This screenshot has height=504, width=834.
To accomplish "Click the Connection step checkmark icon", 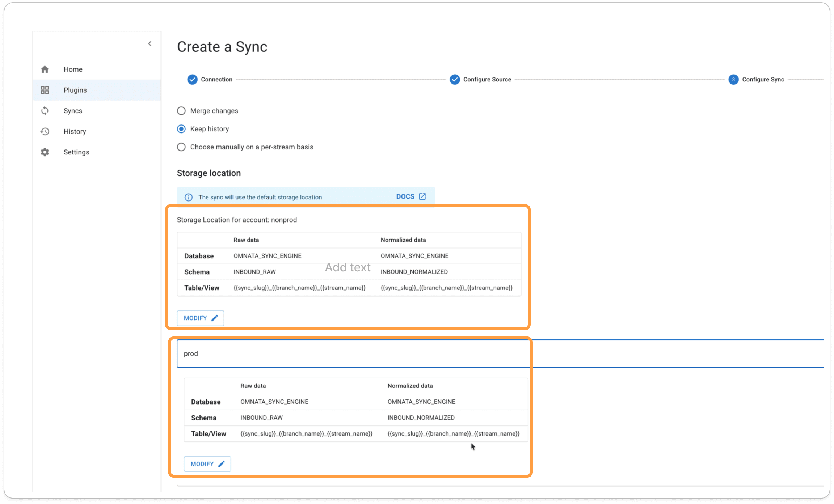I will pyautogui.click(x=192, y=79).
